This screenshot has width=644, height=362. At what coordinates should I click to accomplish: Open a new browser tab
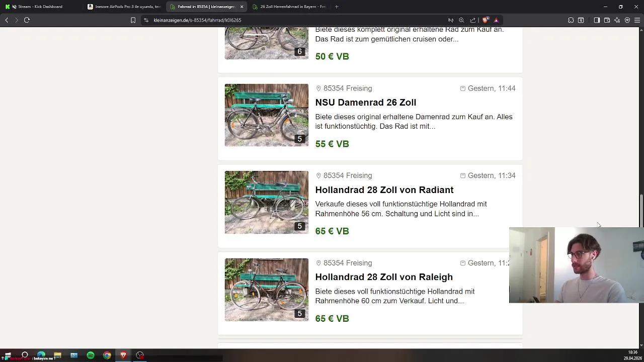(x=337, y=7)
